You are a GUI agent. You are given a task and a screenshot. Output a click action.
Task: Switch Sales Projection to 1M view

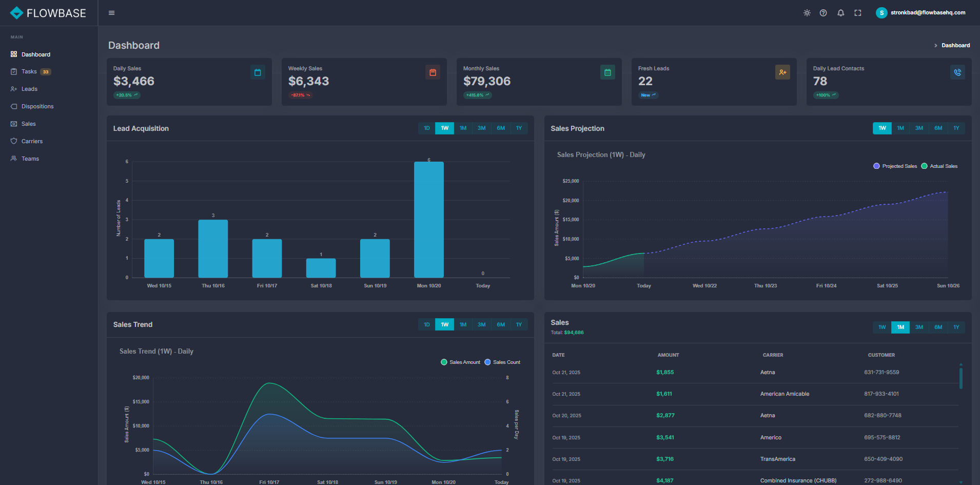click(x=900, y=128)
